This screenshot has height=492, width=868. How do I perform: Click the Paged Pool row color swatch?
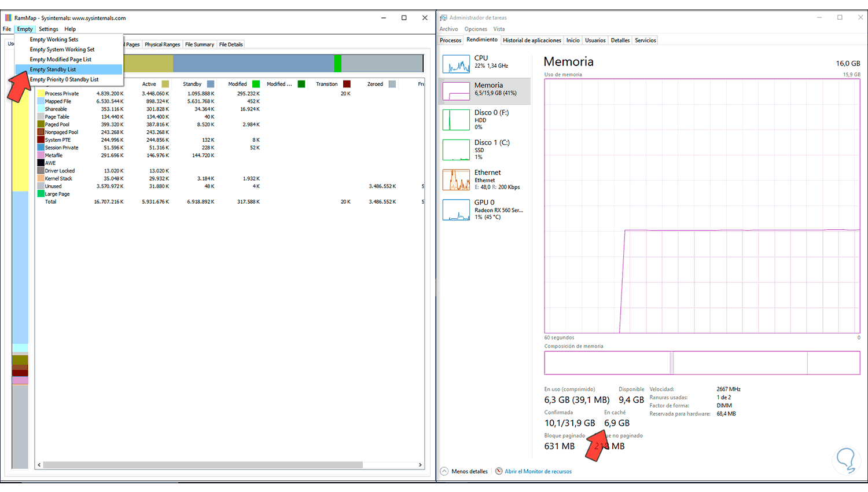41,124
